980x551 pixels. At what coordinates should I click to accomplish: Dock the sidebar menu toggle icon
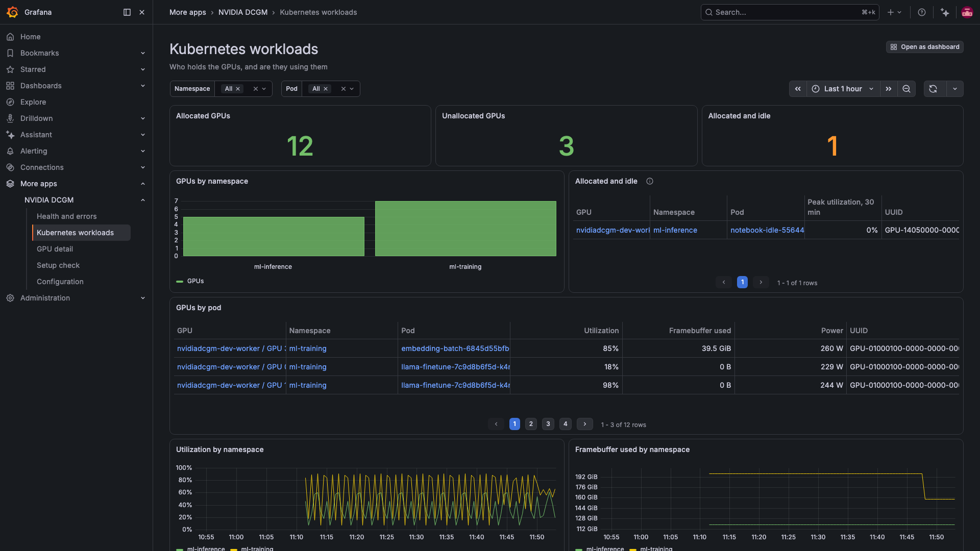click(x=127, y=12)
